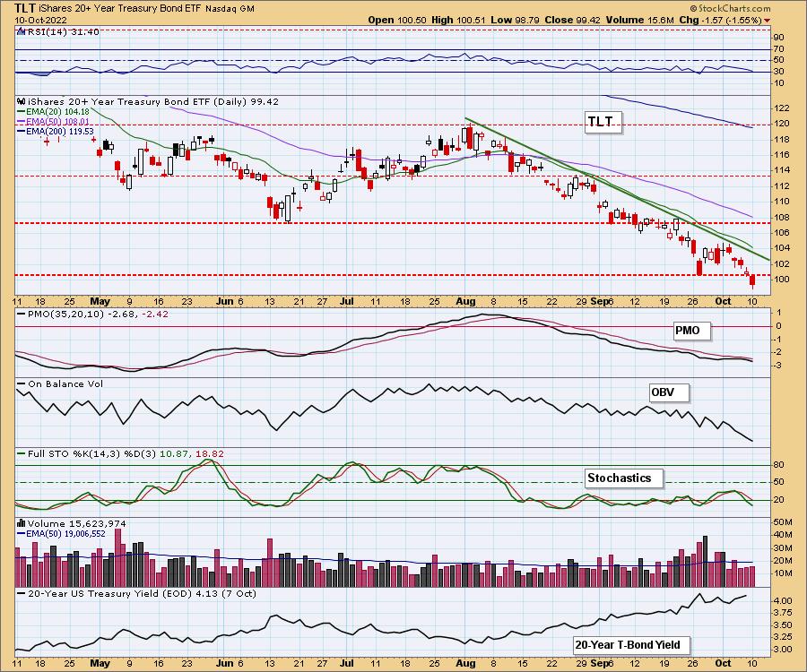Click the PMO(35,20,10) indicator label
Image resolution: width=807 pixels, height=672 pixels.
tap(92, 314)
